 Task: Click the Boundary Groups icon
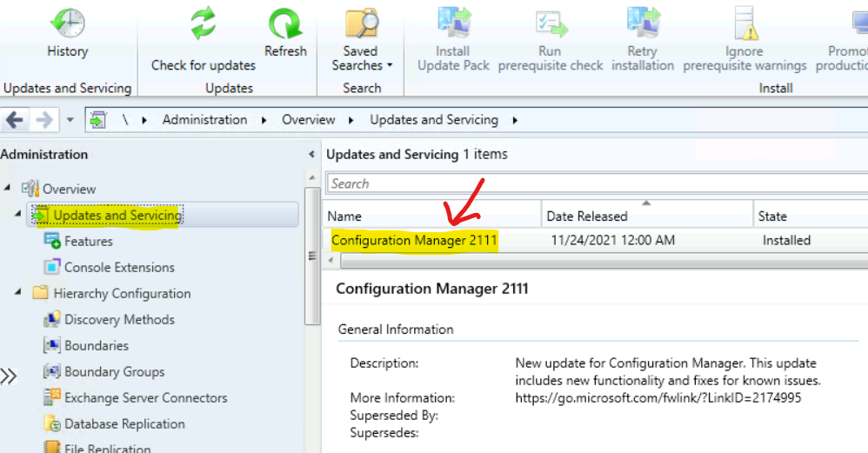(52, 371)
